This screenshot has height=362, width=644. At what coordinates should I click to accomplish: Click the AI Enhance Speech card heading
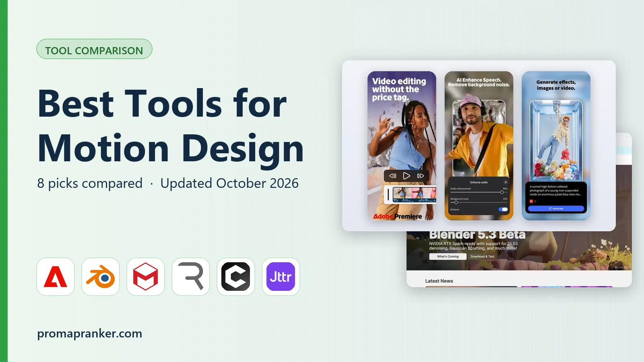tap(479, 82)
